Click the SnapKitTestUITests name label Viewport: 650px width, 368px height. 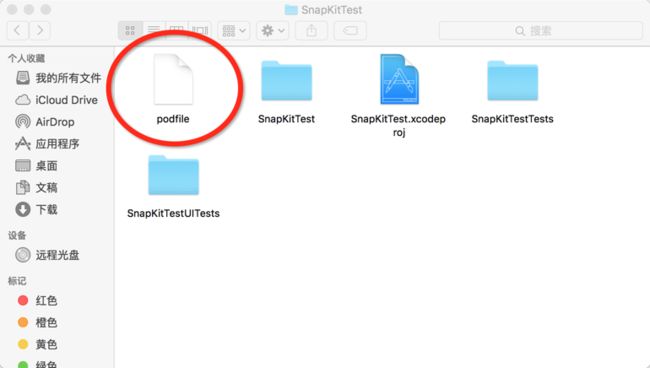[173, 213]
